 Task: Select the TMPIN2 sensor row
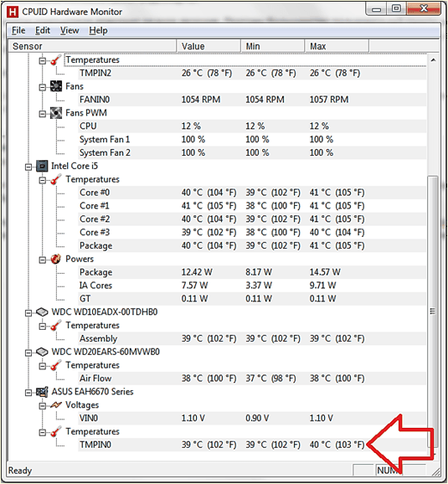click(x=252, y=73)
